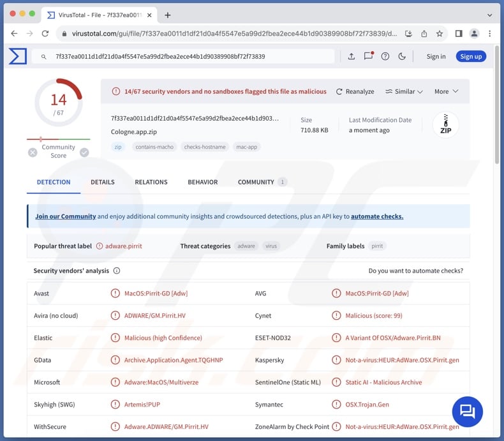The image size is (504, 441).
Task: Click the Artemis!PUP detection text
Action: (x=142, y=405)
